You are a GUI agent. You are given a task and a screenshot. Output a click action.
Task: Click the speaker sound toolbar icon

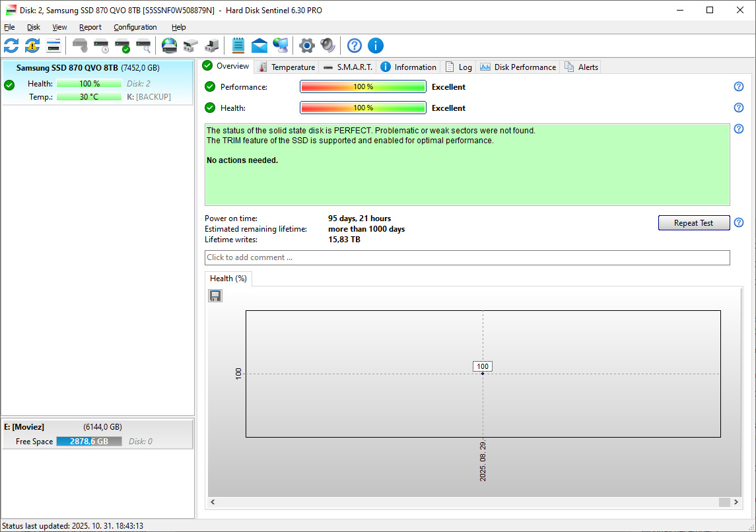tap(328, 46)
